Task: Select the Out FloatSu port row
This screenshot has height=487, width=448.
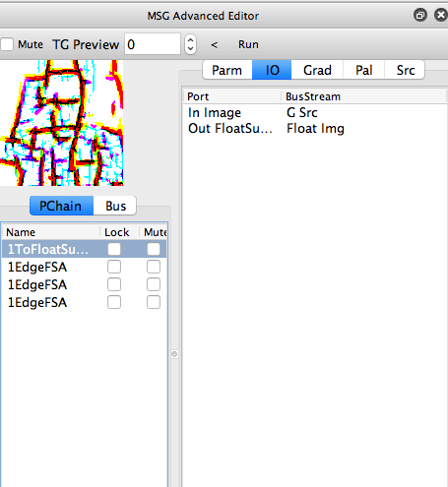Action: 315,128
